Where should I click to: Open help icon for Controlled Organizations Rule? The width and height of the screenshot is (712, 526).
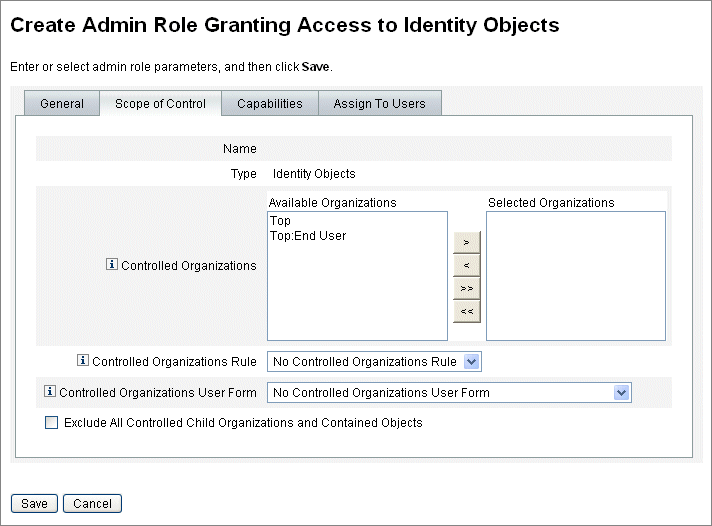[83, 361]
